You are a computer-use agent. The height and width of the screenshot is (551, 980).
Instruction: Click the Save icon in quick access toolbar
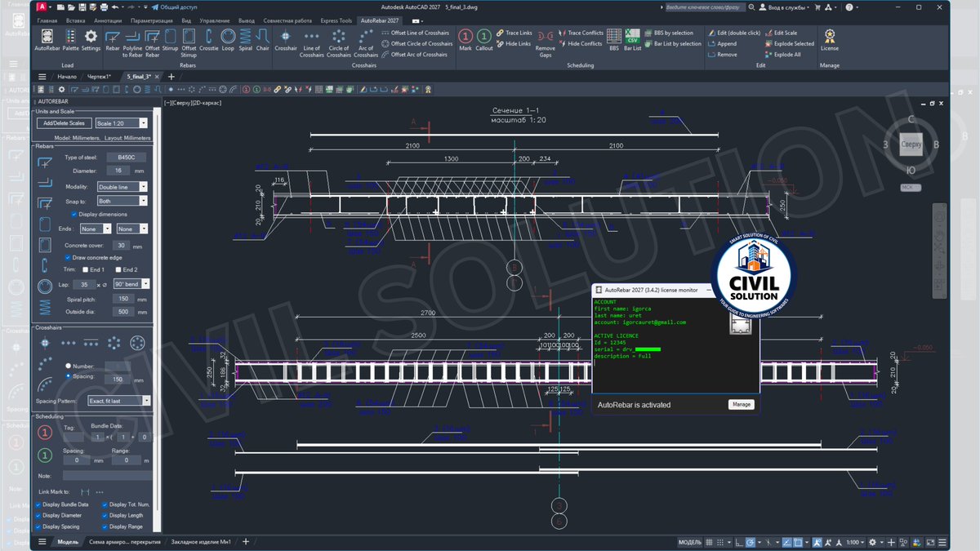(x=82, y=7)
